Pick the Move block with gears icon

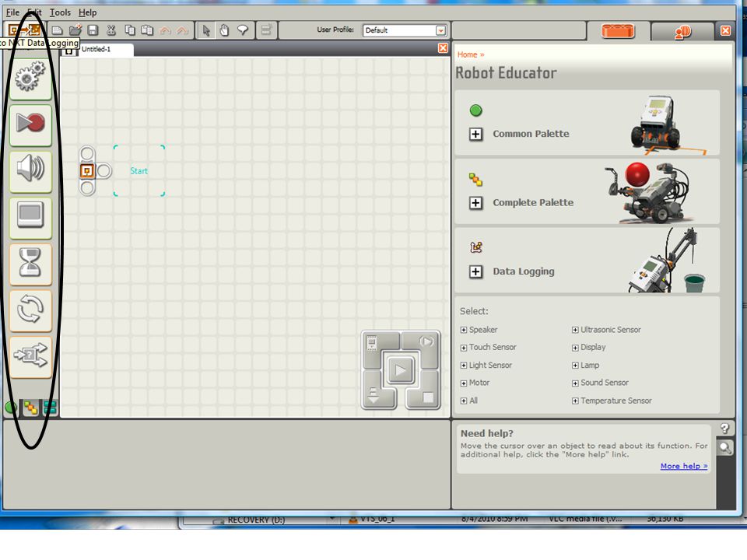coord(30,78)
